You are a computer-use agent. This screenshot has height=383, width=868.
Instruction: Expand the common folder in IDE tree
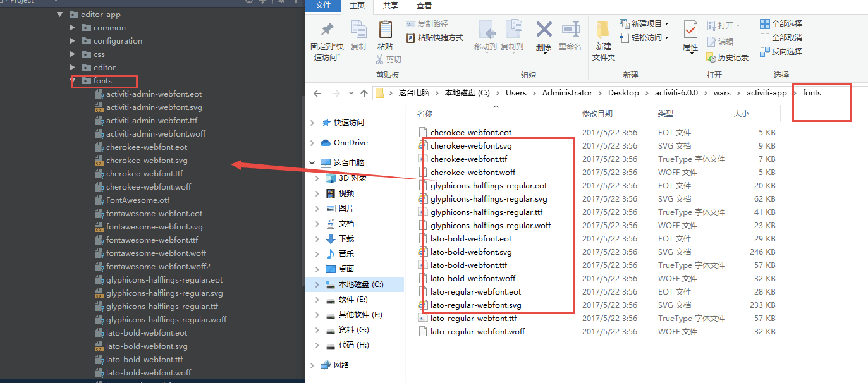pyautogui.click(x=73, y=28)
